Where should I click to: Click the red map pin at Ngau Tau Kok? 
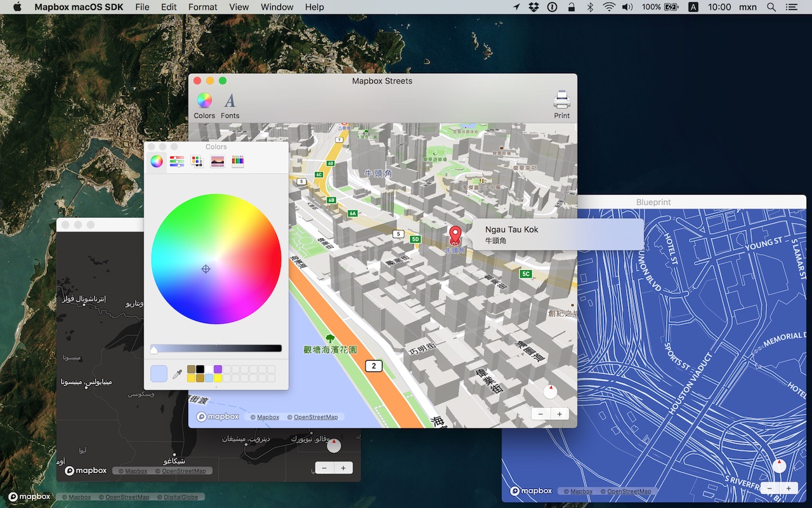[x=455, y=235]
